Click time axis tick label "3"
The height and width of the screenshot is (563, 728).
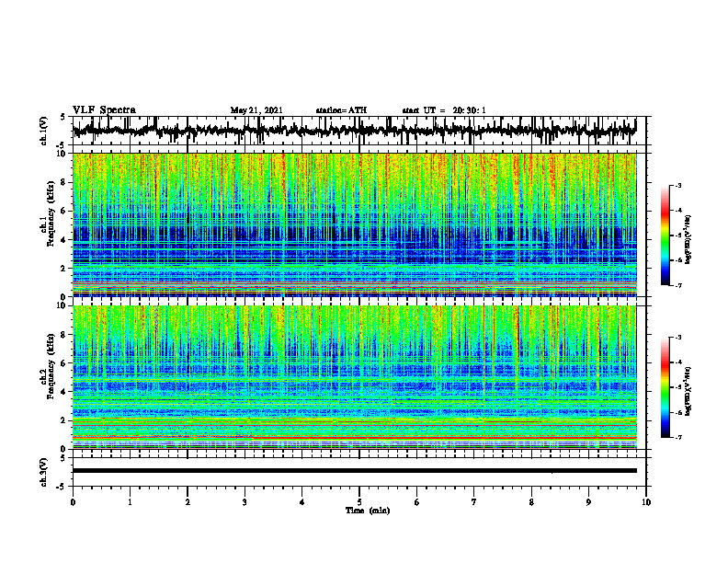click(245, 502)
